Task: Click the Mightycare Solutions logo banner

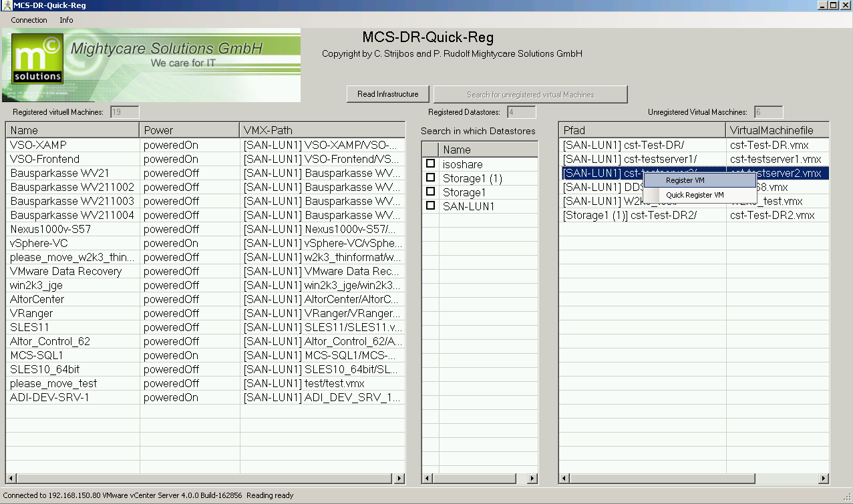Action: pyautogui.click(x=151, y=65)
